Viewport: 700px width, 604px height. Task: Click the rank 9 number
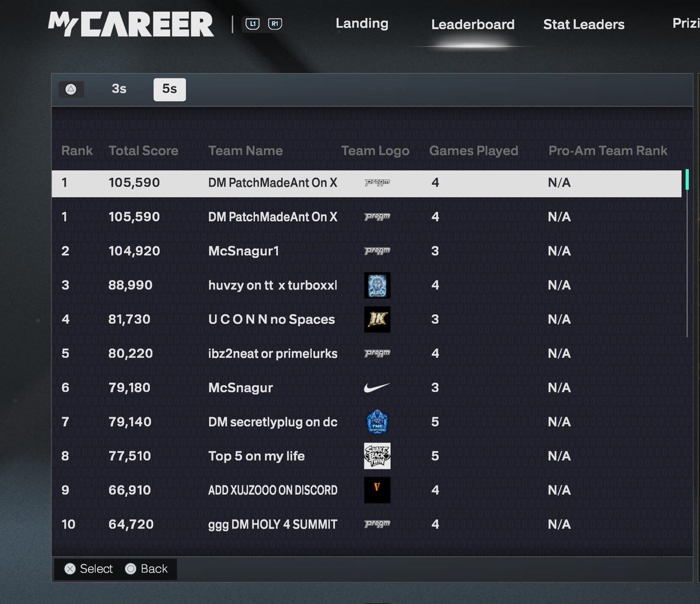65,490
